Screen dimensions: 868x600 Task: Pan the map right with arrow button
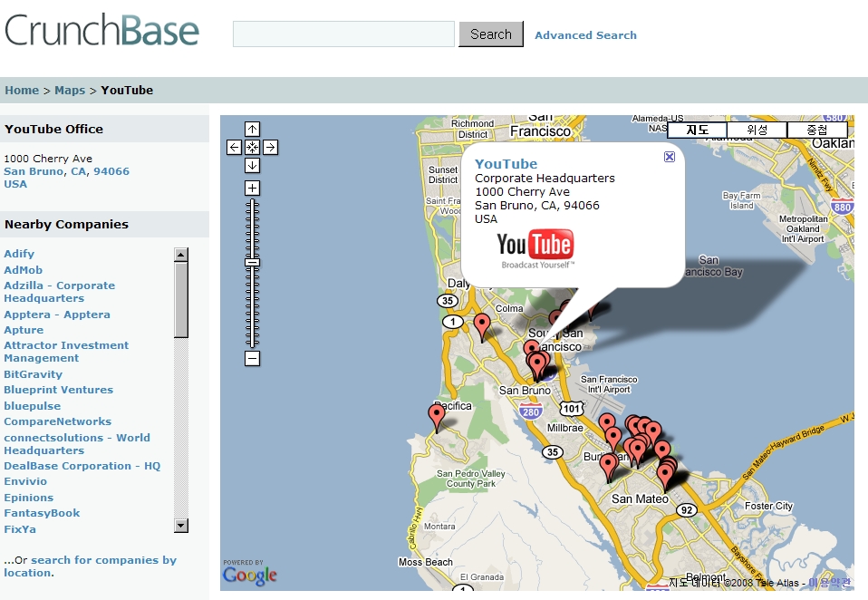click(x=271, y=147)
